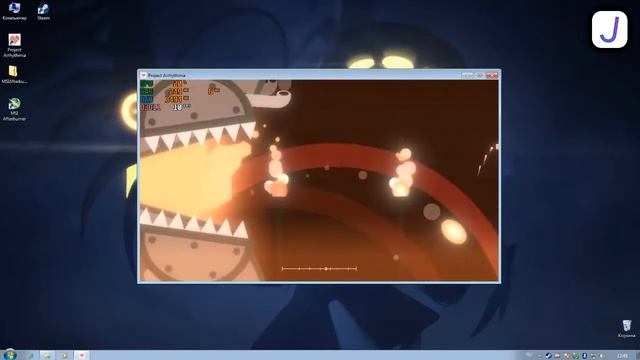Screen dimensions: 640x360
Task: Open the Recycle Bin on the desktop
Action: [x=627, y=329]
